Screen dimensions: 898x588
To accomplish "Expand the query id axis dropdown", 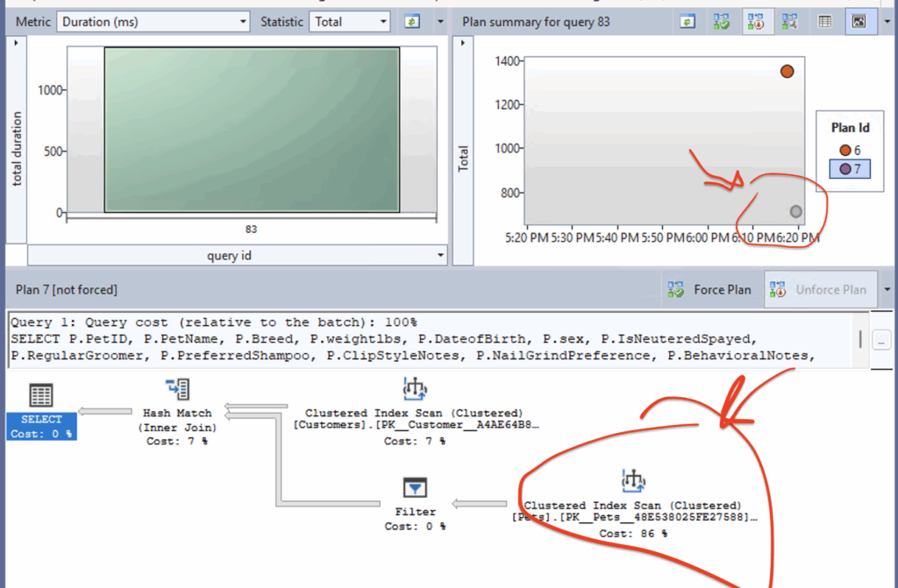I will click(440, 255).
